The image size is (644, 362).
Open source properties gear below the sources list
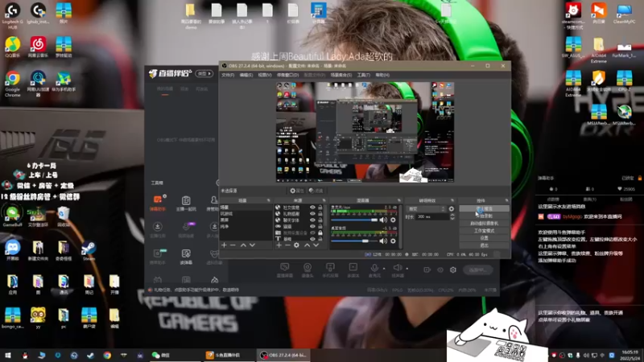point(296,245)
